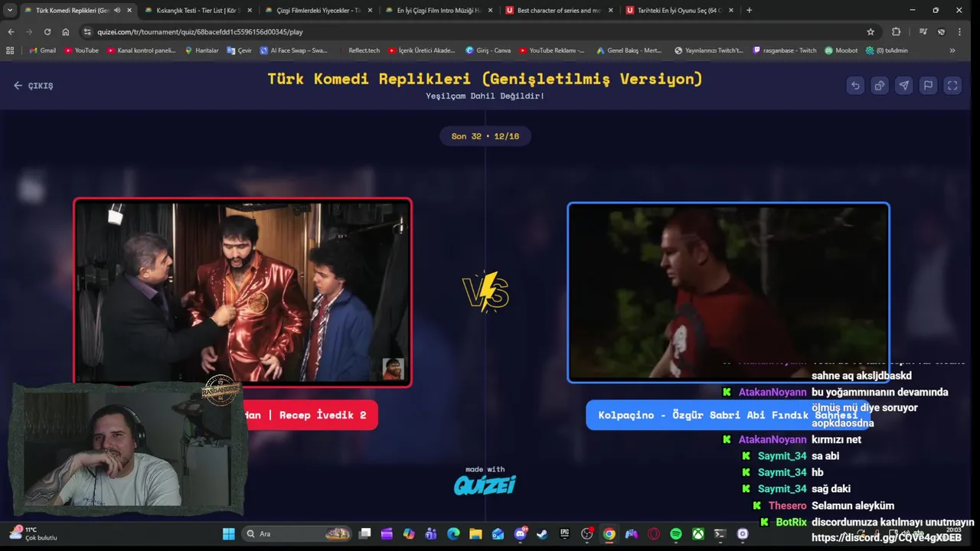This screenshot has height=551, width=980.
Task: Click the site info icon in address bar
Action: (x=87, y=31)
